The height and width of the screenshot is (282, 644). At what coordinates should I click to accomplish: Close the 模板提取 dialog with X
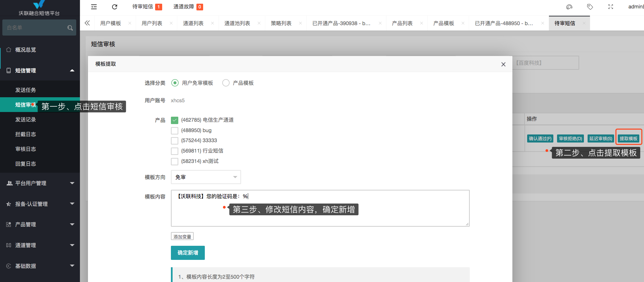click(x=503, y=64)
